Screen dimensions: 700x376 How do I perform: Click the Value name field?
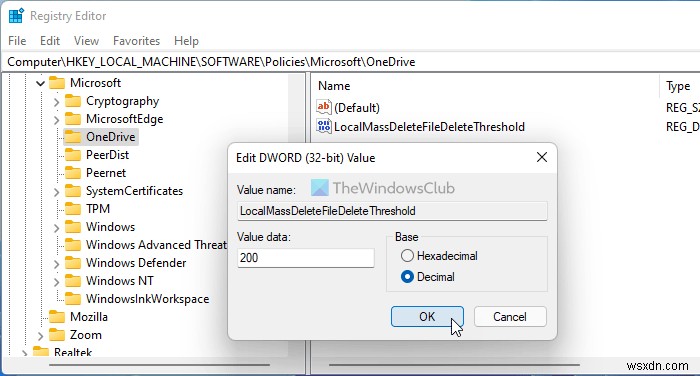[x=392, y=211]
